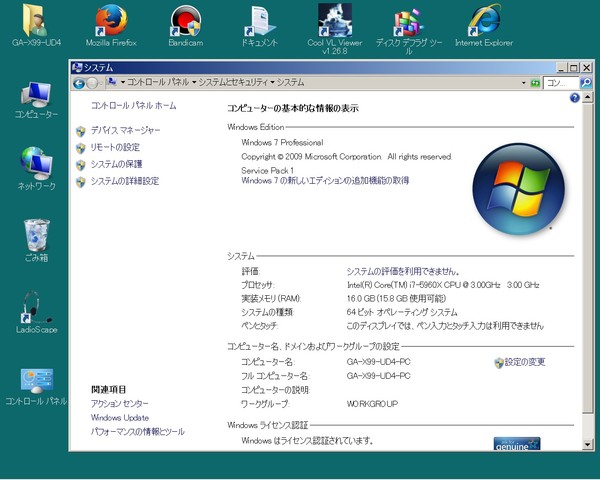Open アクション センター link
The width and height of the screenshot is (600, 480).
click(119, 403)
